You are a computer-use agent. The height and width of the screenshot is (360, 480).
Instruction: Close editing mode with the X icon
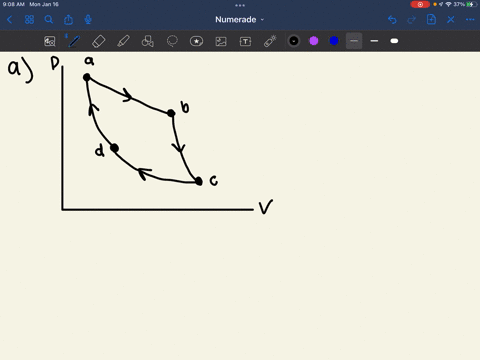coord(451,20)
